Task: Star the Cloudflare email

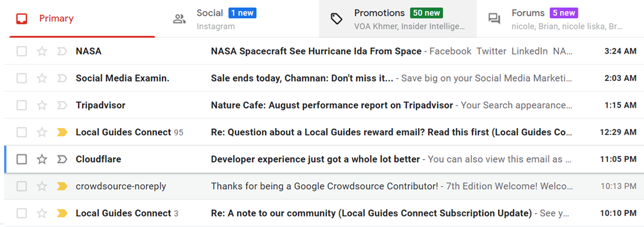Action: [42, 159]
